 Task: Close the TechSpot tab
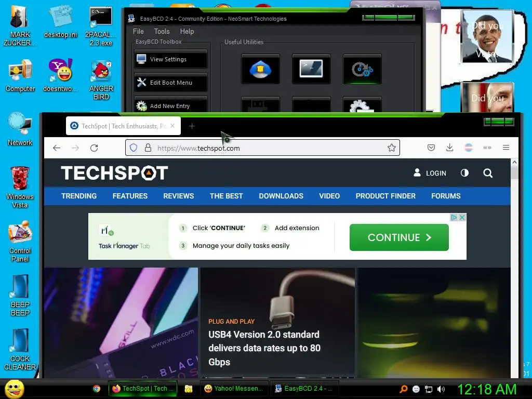coord(172,126)
